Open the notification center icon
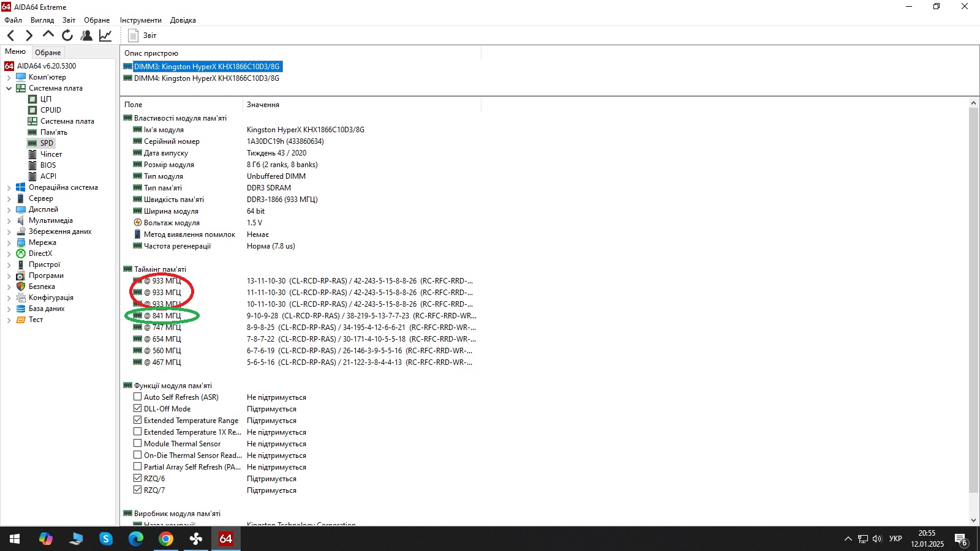 coord(961,539)
